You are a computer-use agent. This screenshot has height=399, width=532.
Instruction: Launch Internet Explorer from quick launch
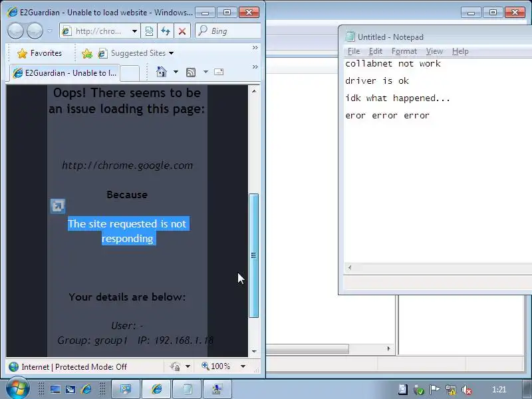86,390
